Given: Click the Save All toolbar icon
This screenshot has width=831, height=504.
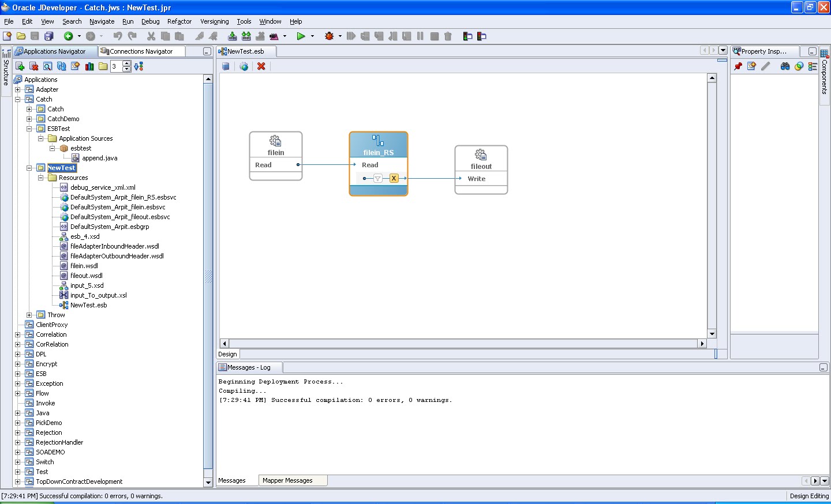Looking at the screenshot, I should (x=49, y=36).
